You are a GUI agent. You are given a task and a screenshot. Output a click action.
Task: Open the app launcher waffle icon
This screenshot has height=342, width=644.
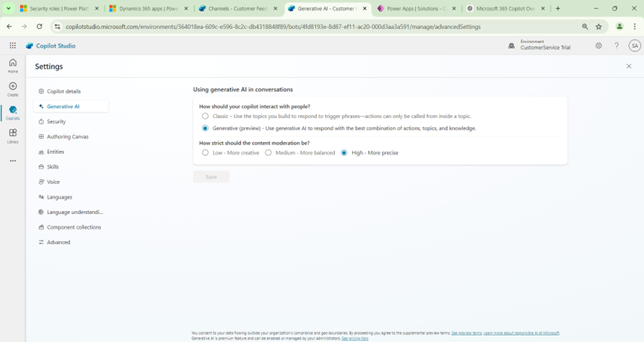[13, 46]
